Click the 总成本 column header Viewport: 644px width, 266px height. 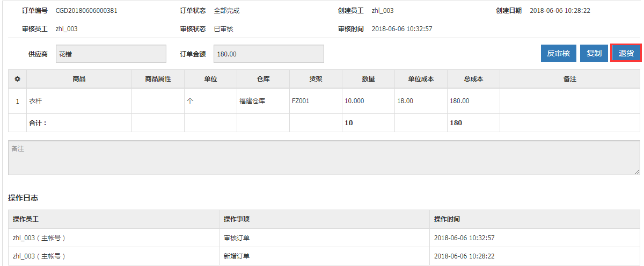[x=473, y=79]
